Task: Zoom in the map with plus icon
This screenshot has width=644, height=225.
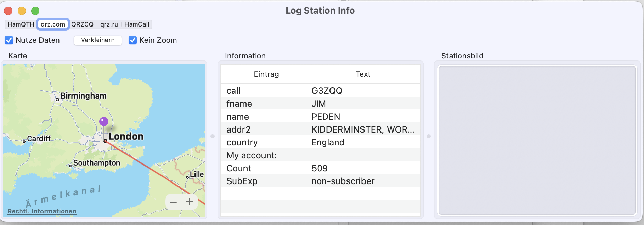Action: point(189,202)
